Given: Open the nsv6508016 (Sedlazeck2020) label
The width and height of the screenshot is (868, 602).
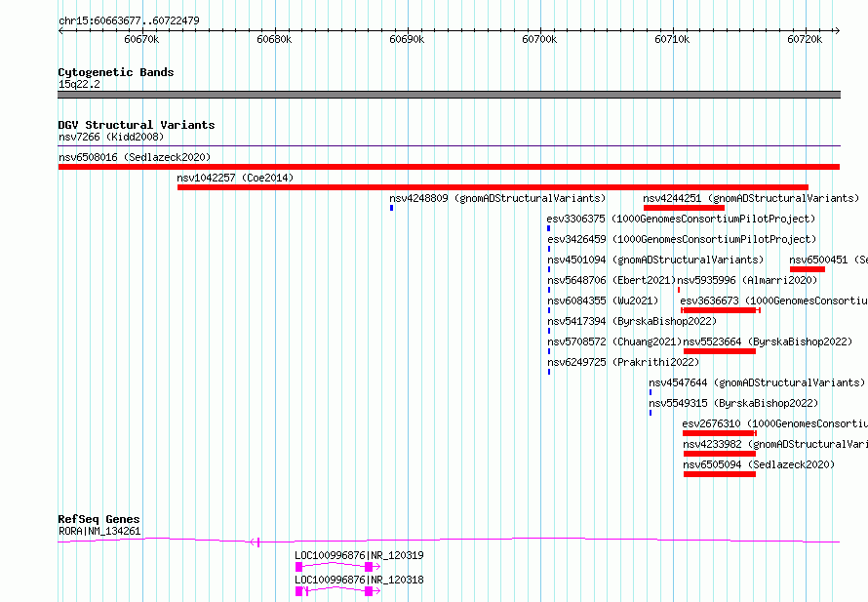Looking at the screenshot, I should click(135, 157).
